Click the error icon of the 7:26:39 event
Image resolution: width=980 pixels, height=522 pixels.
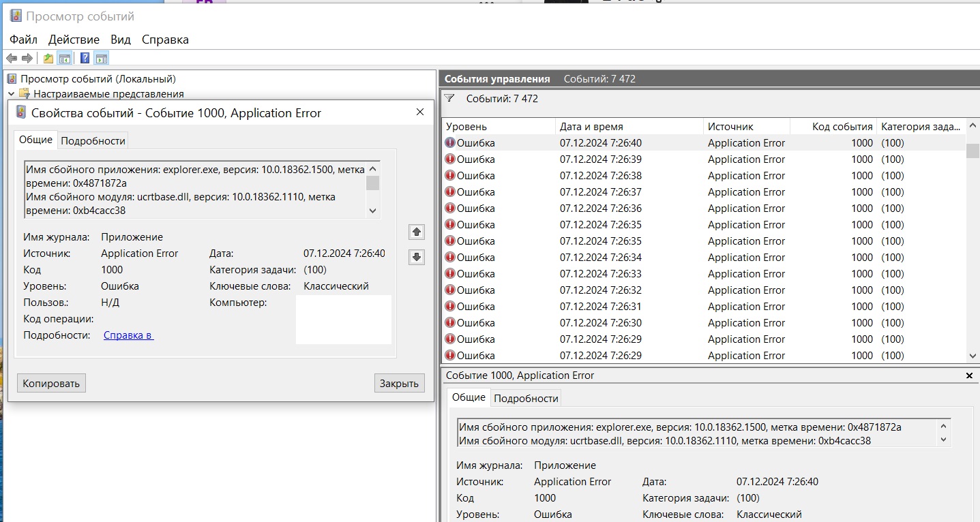coord(450,159)
